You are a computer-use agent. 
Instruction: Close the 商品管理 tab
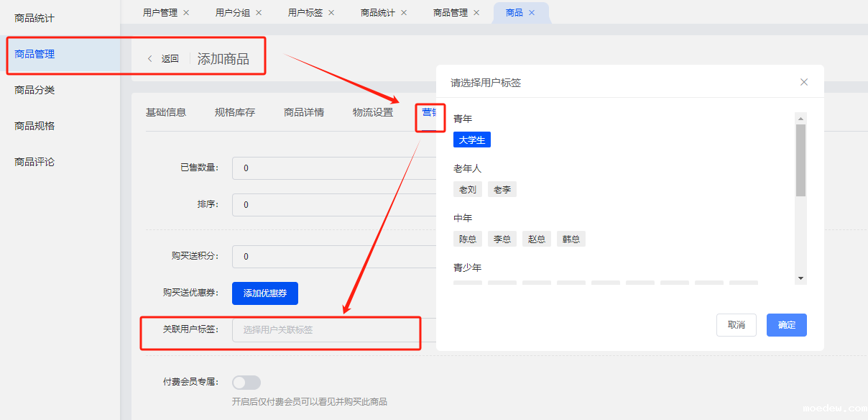[x=476, y=13]
